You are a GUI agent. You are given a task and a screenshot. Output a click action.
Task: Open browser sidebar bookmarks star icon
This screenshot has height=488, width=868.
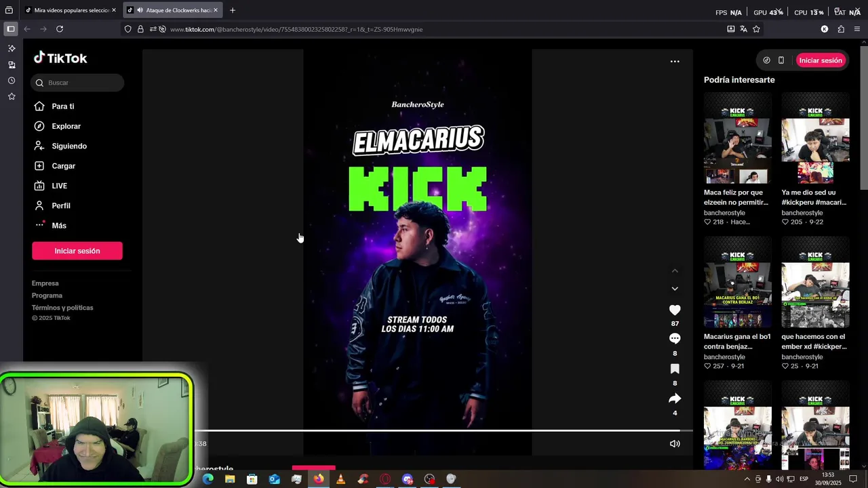pos(12,97)
